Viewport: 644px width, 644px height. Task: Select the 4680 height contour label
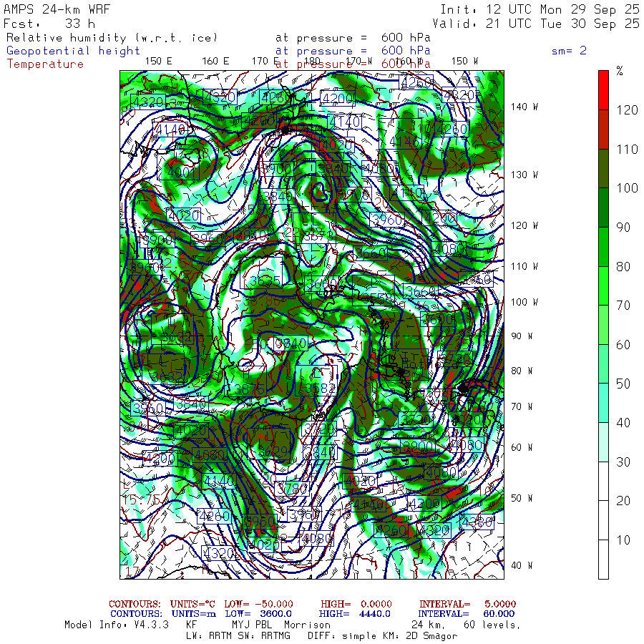coord(210,455)
